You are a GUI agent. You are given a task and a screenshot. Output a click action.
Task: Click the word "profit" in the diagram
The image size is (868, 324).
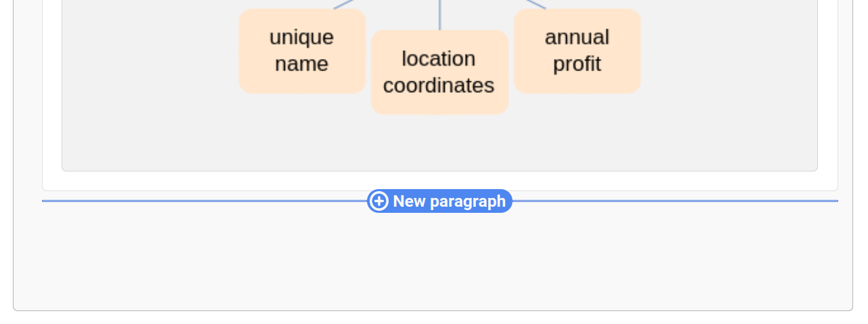(x=577, y=64)
